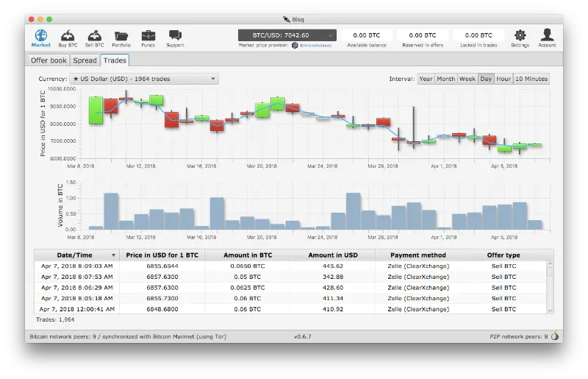Click the Tor onion status icon
Image resolution: width=588 pixels, height=379 pixels.
(555, 336)
